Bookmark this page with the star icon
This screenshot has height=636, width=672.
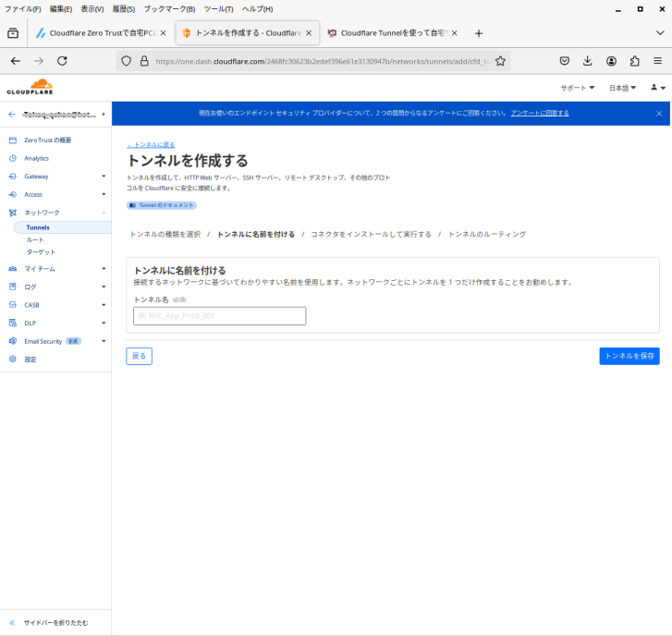point(500,61)
